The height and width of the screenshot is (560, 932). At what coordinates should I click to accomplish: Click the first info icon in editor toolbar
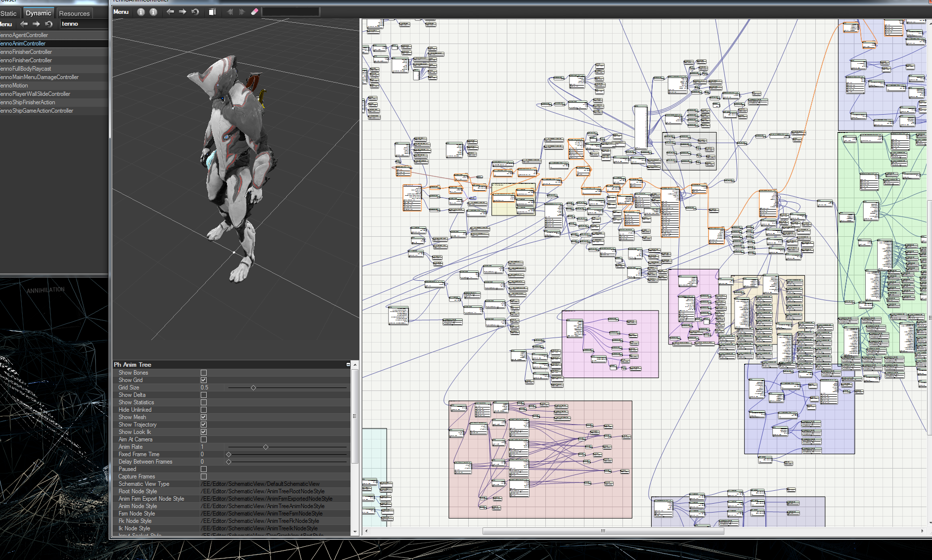(141, 12)
